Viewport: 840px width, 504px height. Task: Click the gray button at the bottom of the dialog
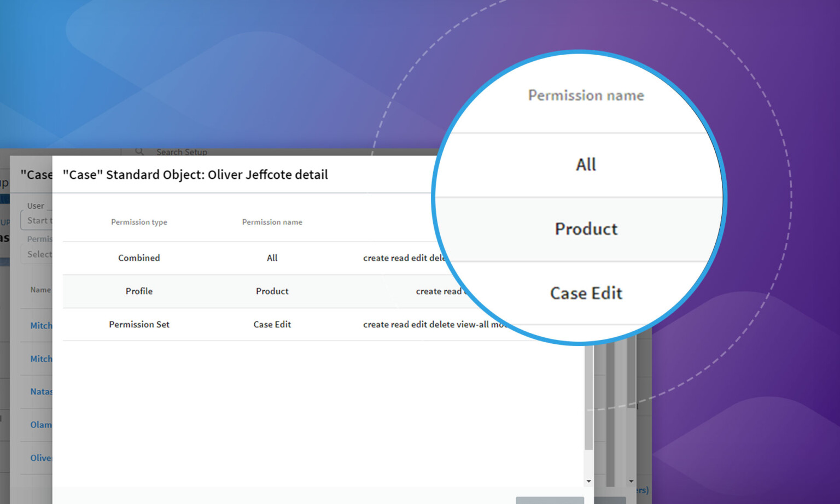tap(550, 501)
